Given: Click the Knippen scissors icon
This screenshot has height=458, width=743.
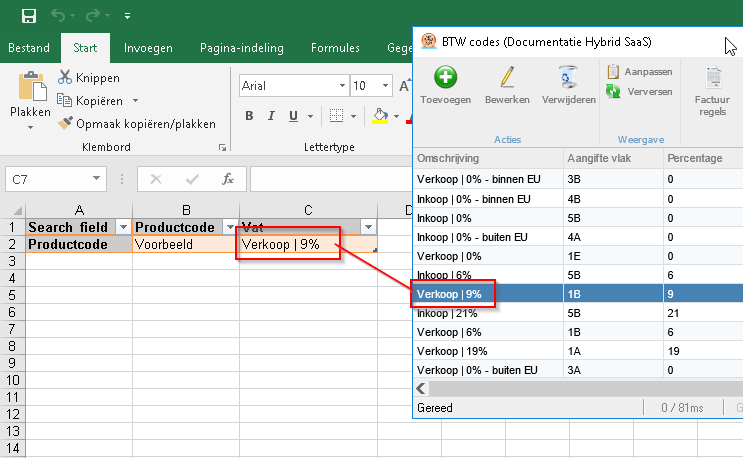Looking at the screenshot, I should click(65, 78).
